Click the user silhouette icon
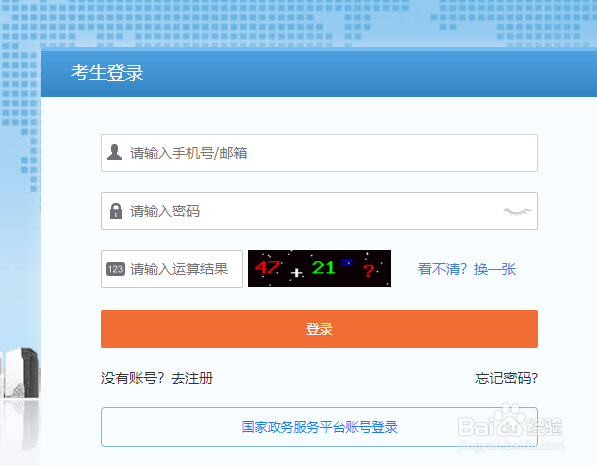 coord(114,152)
